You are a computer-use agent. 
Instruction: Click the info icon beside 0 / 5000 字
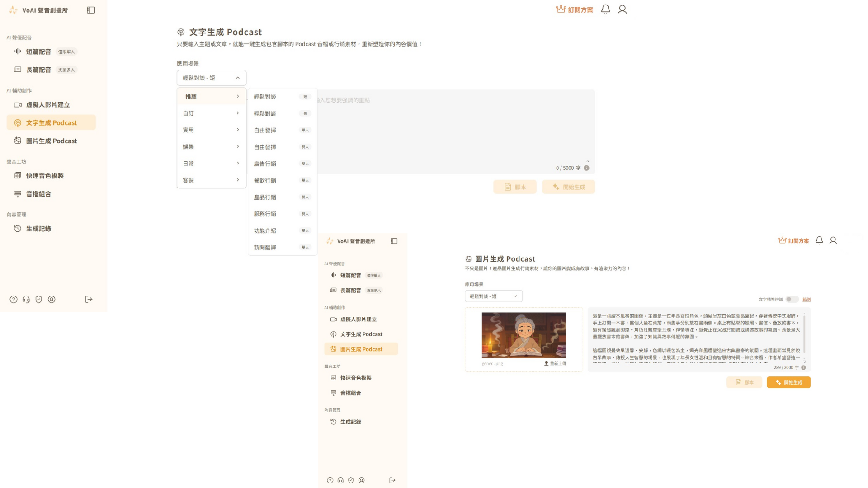[x=586, y=168]
